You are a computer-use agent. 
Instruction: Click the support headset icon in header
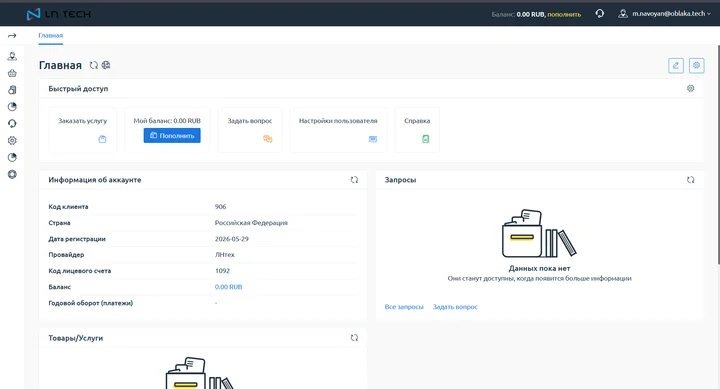[x=600, y=14]
